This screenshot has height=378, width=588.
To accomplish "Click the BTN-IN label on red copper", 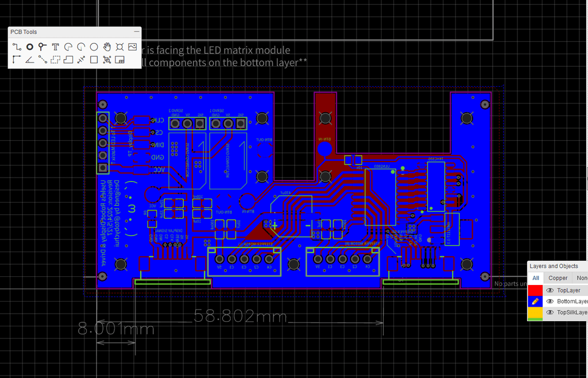I will [x=325, y=139].
